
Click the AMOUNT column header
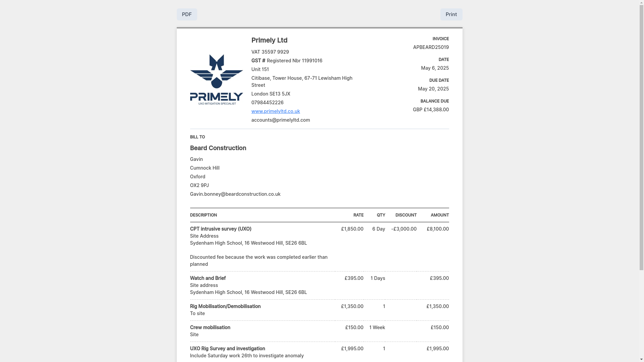[x=440, y=215]
